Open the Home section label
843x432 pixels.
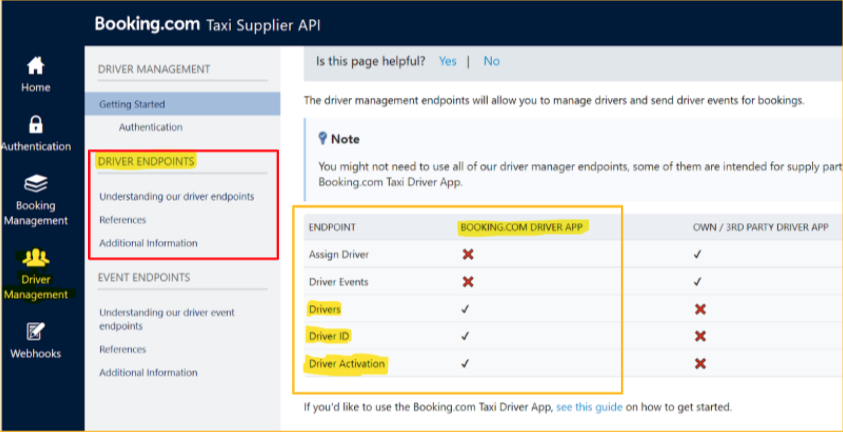[x=35, y=88]
